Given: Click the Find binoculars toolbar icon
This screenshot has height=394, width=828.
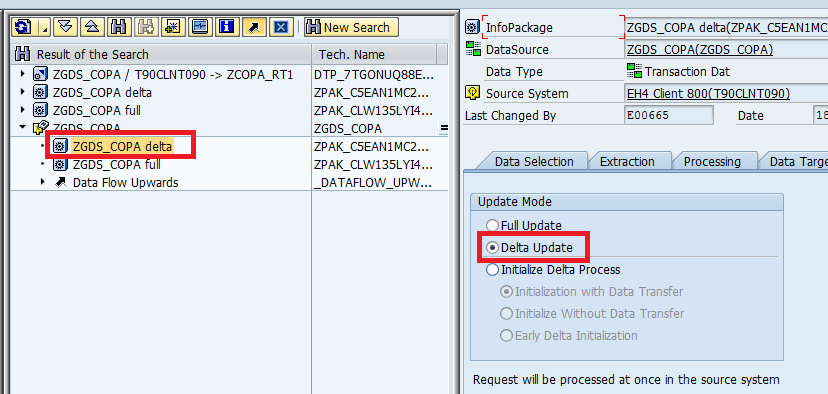Looking at the screenshot, I should (x=119, y=27).
